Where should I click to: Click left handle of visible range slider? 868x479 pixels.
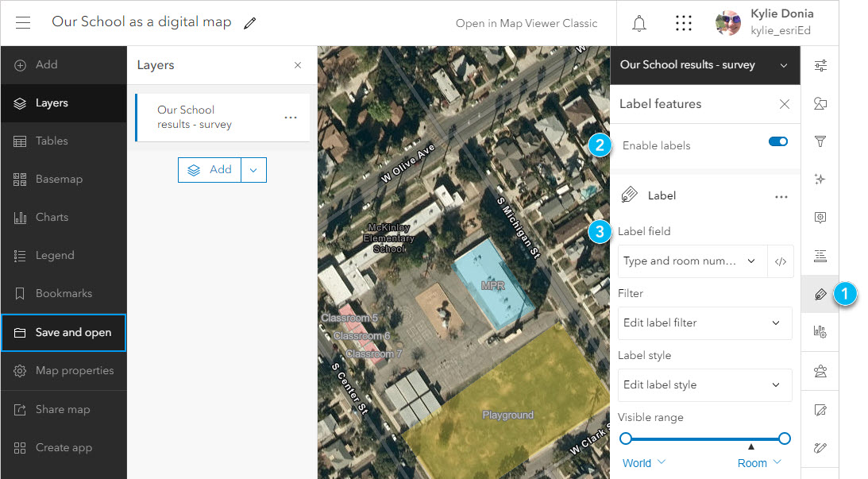626,438
